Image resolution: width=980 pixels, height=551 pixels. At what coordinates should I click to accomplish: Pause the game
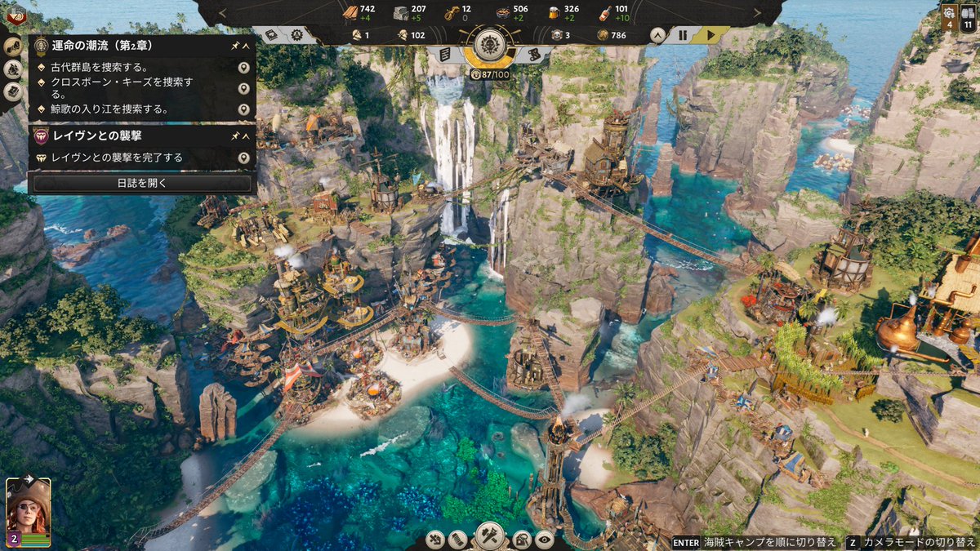coord(684,35)
